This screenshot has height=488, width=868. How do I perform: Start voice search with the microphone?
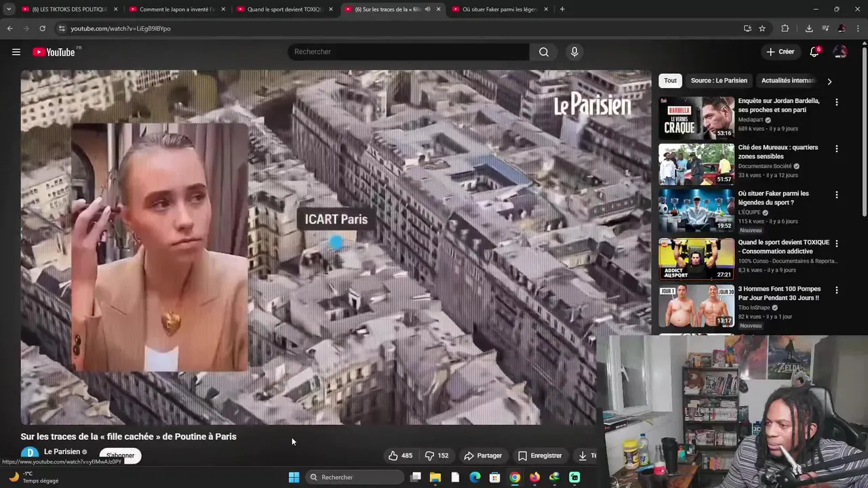[574, 52]
